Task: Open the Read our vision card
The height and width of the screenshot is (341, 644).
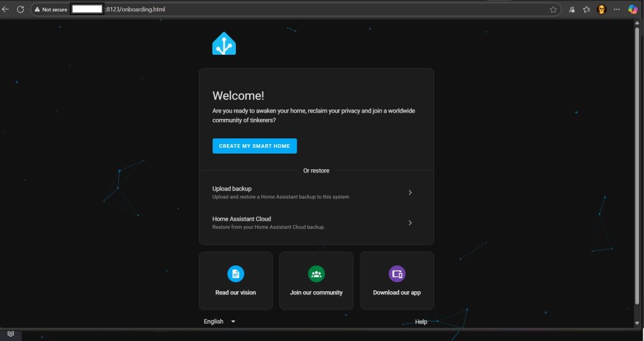Action: (x=236, y=281)
